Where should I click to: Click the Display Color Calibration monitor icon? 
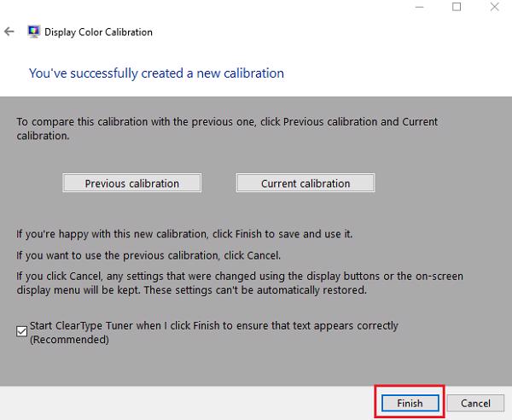(34, 32)
